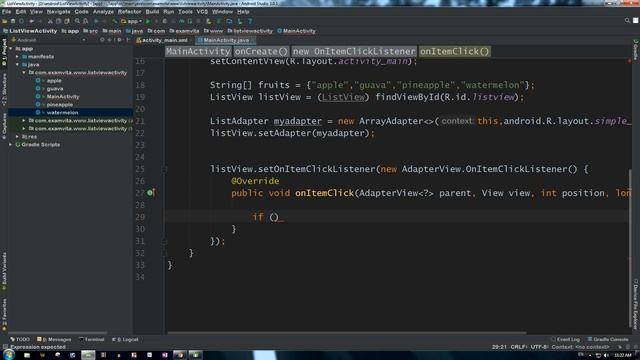This screenshot has height=360, width=640.
Task: Open the Gradle sidebar panel
Action: pos(636,50)
